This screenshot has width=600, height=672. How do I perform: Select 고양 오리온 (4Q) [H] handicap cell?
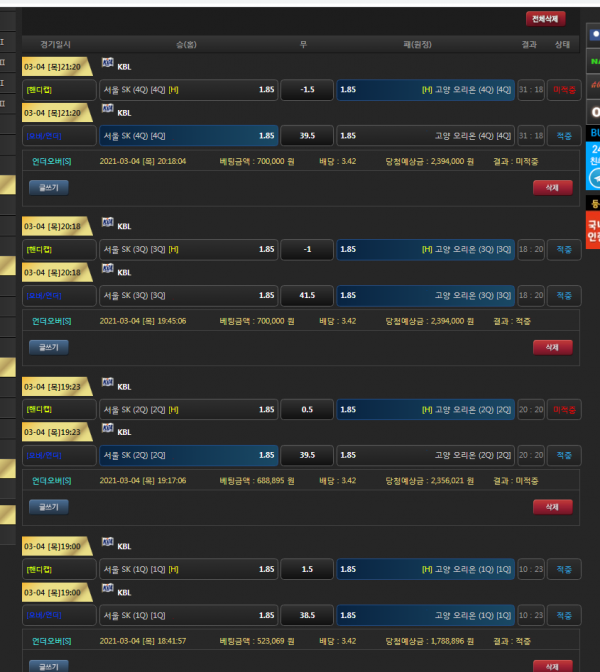426,90
